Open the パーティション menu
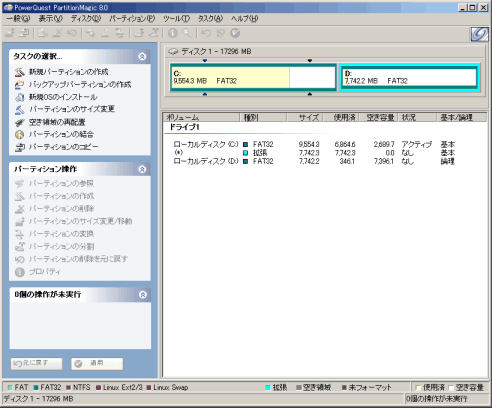 coord(132,19)
